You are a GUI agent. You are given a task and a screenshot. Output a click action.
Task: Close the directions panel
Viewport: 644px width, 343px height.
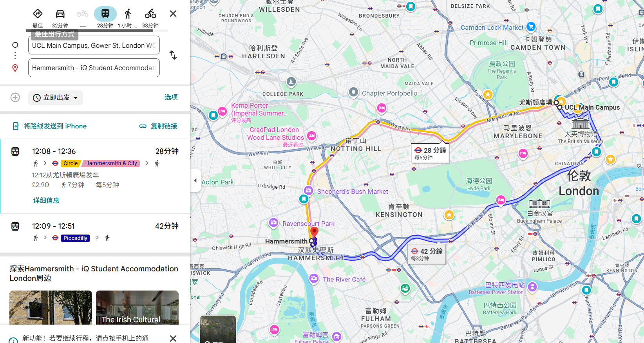pyautogui.click(x=173, y=14)
